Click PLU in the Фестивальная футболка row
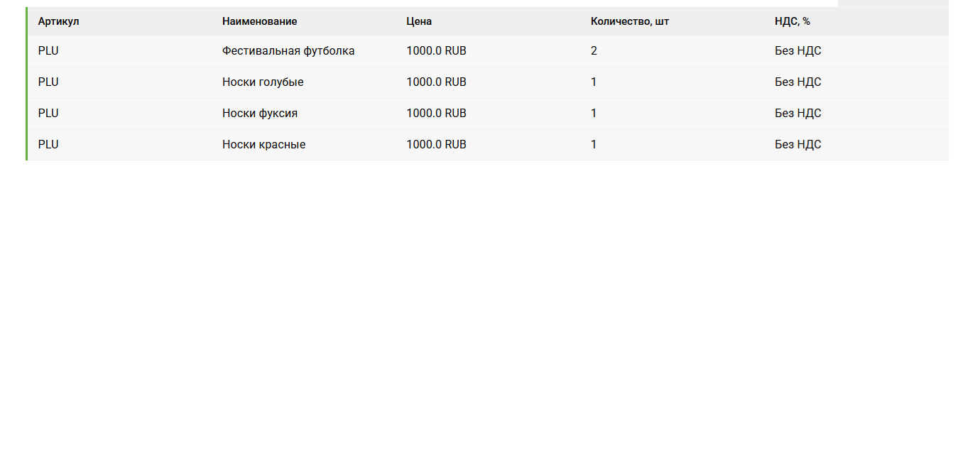The width and height of the screenshot is (980, 460). pos(48,51)
